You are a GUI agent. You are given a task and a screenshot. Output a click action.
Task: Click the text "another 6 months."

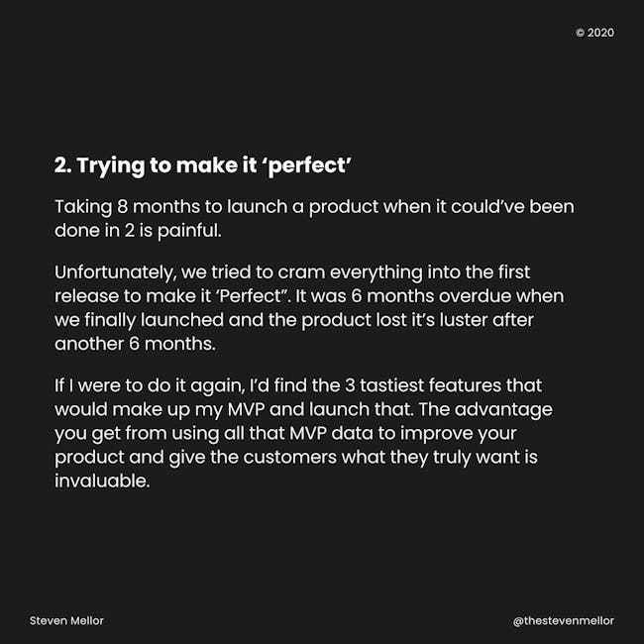click(135, 344)
